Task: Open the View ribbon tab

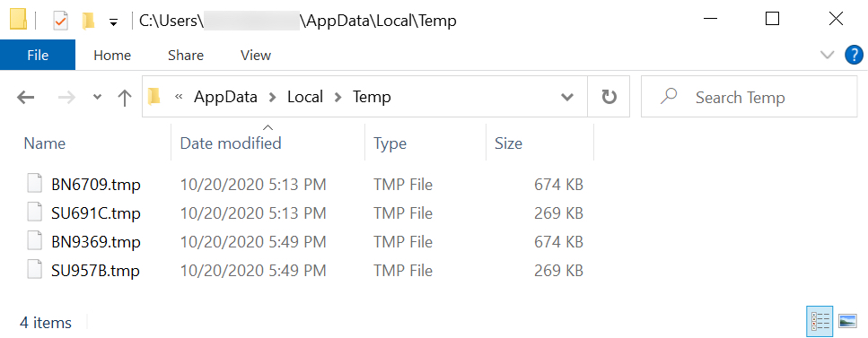Action: [x=256, y=56]
